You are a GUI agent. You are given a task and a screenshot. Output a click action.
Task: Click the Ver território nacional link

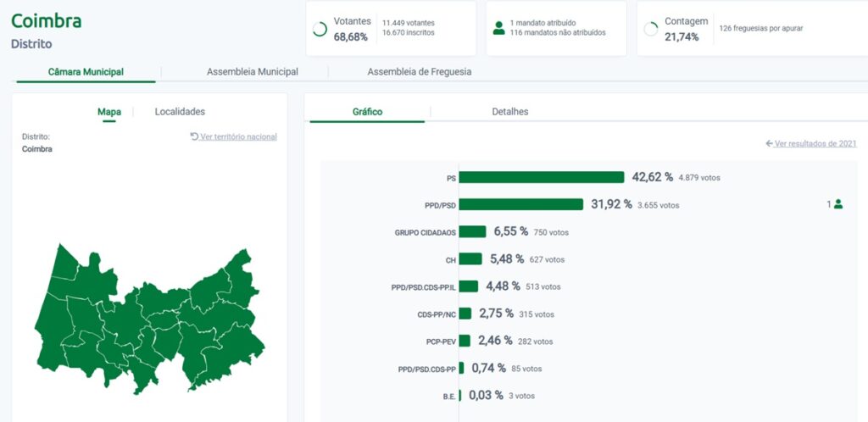tap(234, 136)
